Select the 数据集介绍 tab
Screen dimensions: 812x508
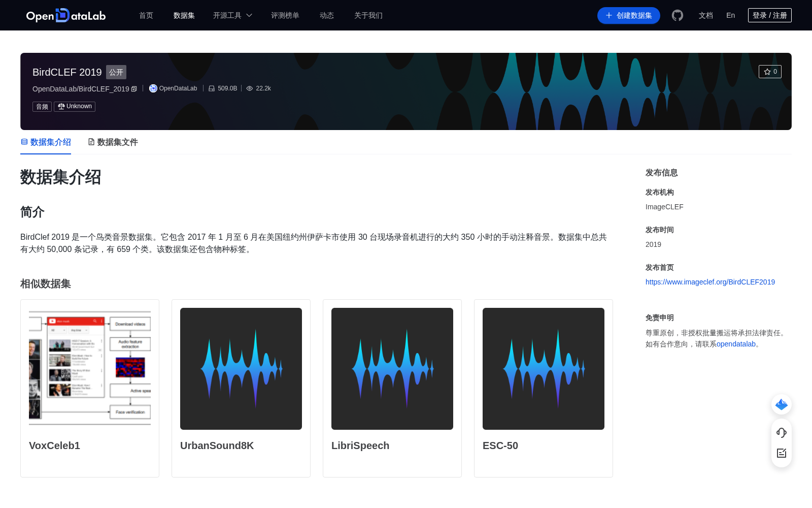46,142
